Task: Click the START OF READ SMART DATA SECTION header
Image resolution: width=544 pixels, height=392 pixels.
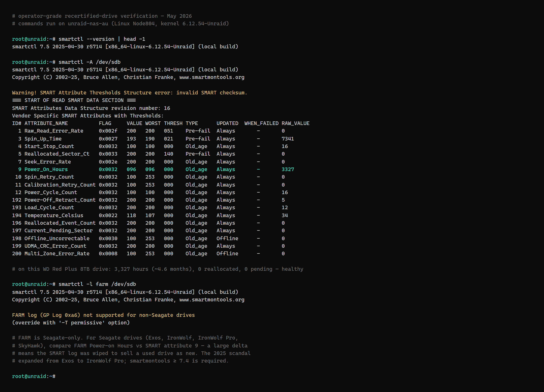Action: coord(74,100)
